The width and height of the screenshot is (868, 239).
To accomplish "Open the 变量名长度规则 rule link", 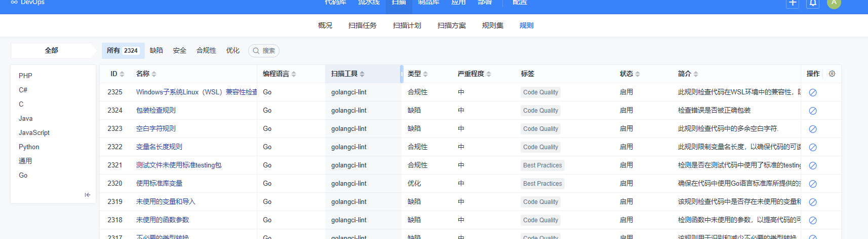I will click(x=159, y=147).
